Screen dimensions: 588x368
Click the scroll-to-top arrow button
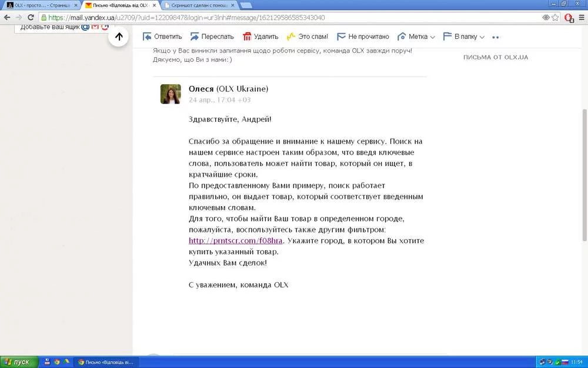point(119,37)
